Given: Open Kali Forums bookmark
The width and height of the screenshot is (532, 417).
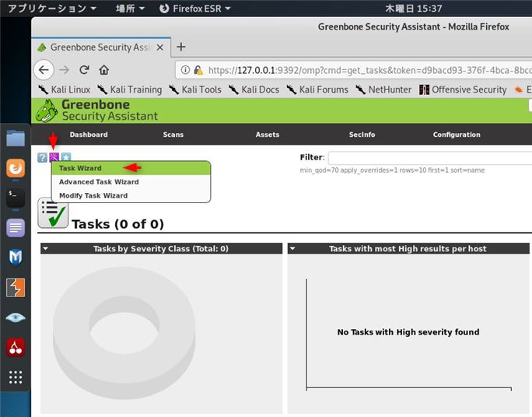Looking at the screenshot, I should [317, 89].
